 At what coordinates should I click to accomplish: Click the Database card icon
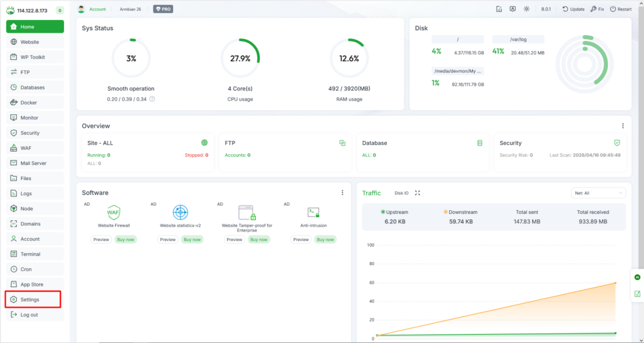click(480, 143)
